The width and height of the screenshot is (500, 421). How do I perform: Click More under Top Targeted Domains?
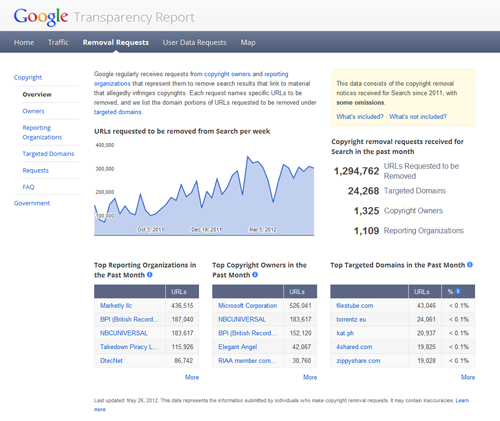pos(468,377)
